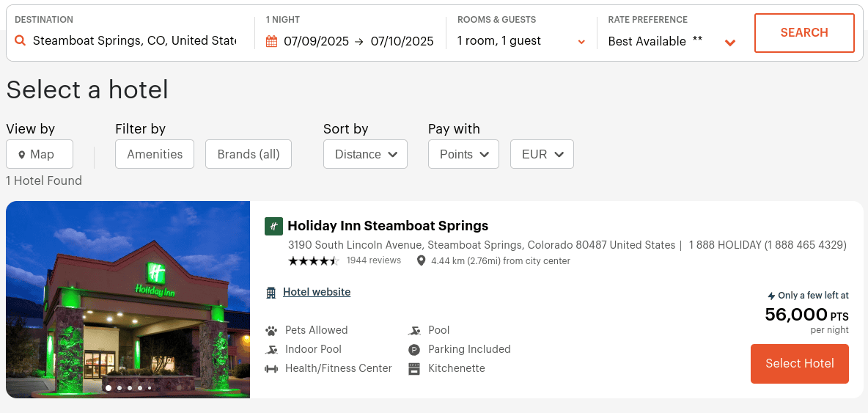Click the 56,000 PTS price

pos(806,315)
